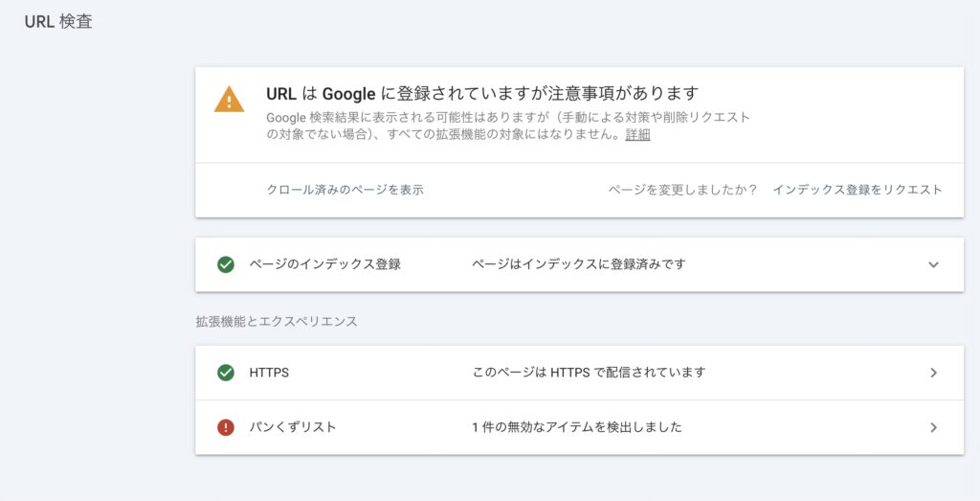
Task: Select the パンくずリスト row label
Action: [293, 427]
